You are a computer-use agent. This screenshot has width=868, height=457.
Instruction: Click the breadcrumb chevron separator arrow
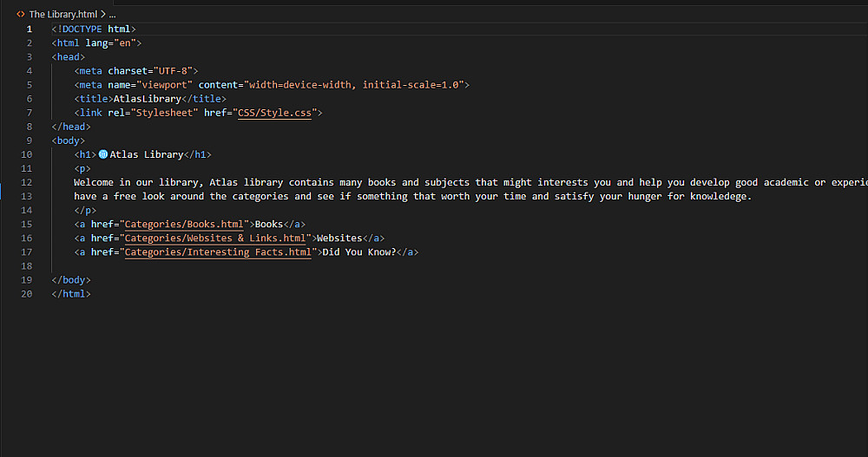pyautogui.click(x=102, y=14)
